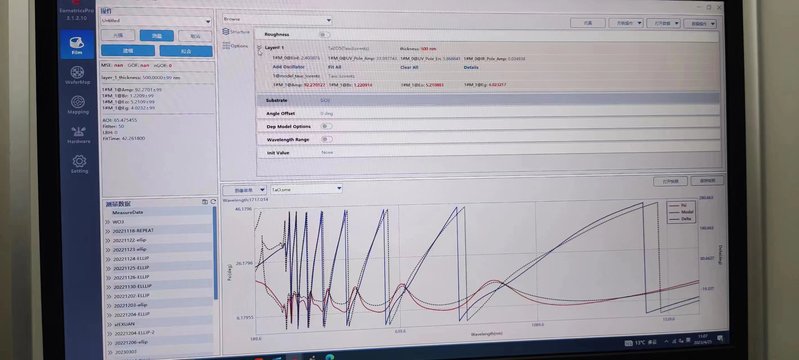Turn on the Wavelength Range switch
The height and width of the screenshot is (360, 799).
[x=327, y=139]
